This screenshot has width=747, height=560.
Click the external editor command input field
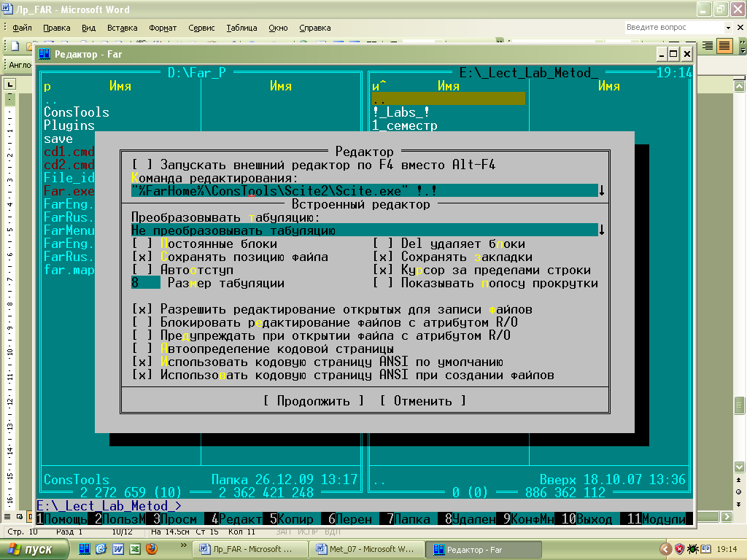click(365, 191)
